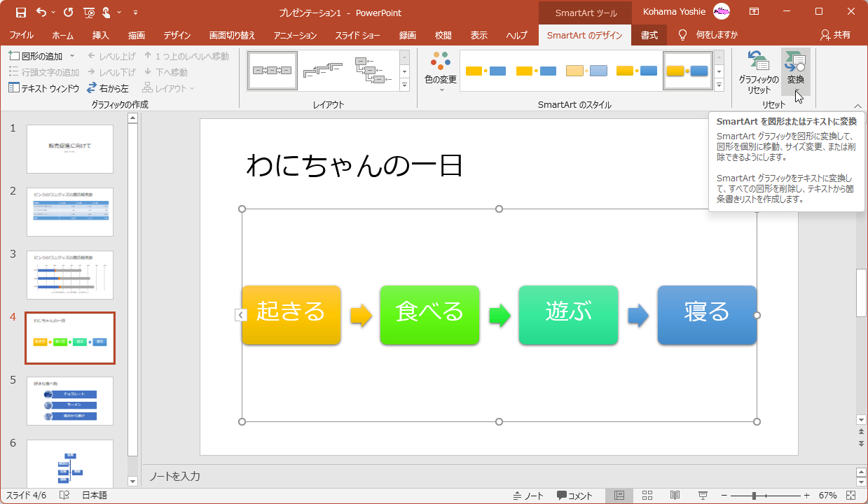Switch to the アニメーション tab

[295, 35]
